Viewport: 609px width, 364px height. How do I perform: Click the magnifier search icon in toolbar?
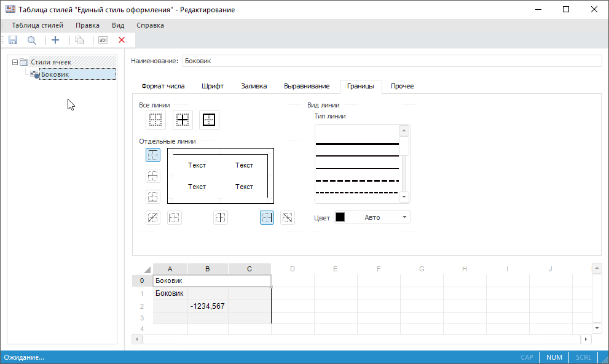[32, 40]
